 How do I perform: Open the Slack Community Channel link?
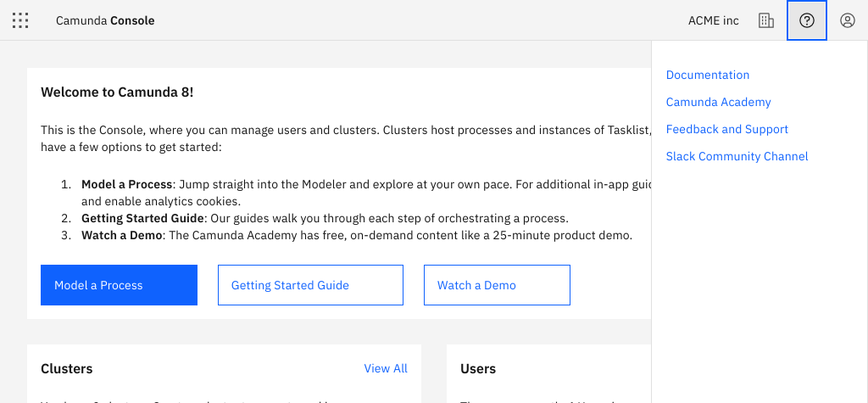click(737, 156)
